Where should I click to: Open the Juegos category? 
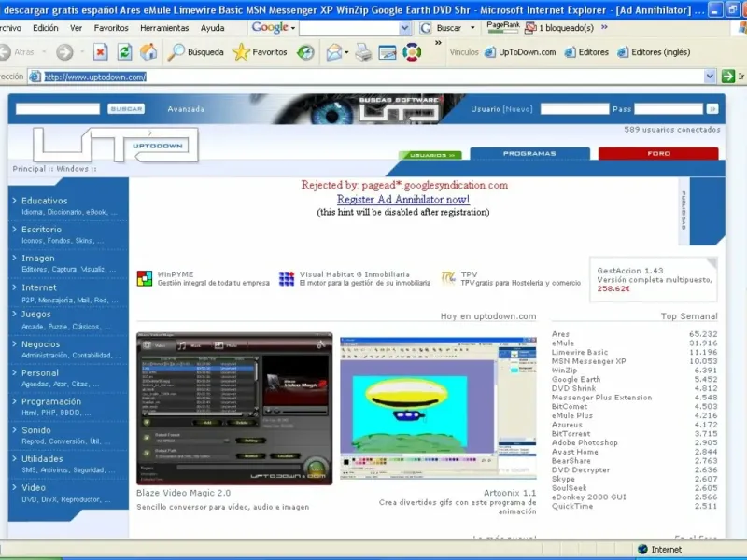pyautogui.click(x=35, y=315)
